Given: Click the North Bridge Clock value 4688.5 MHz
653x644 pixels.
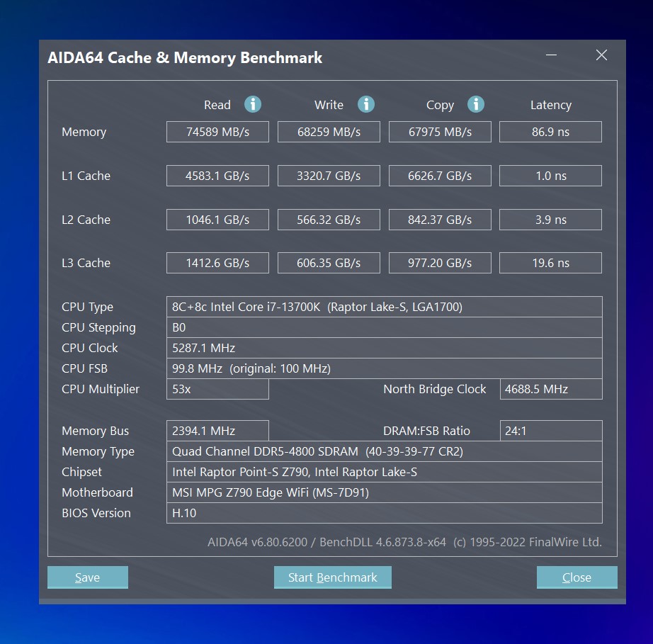Looking at the screenshot, I should point(551,389).
